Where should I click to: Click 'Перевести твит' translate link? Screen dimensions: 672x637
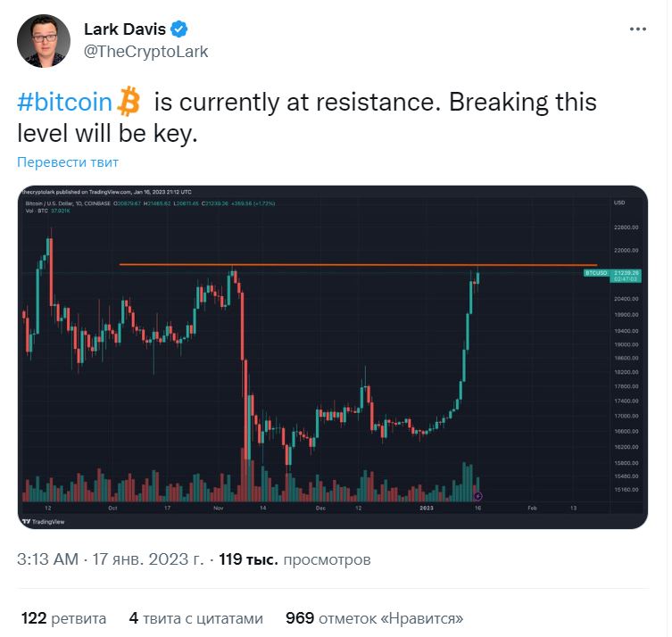click(x=68, y=162)
